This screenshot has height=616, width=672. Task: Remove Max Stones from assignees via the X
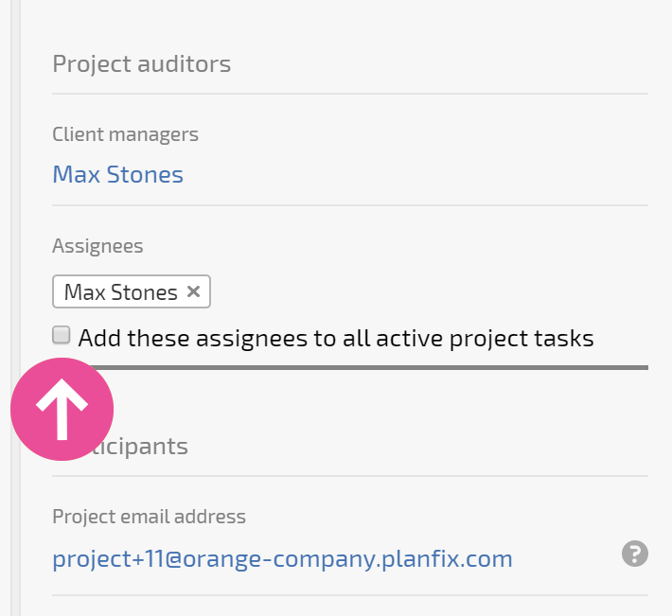(193, 291)
